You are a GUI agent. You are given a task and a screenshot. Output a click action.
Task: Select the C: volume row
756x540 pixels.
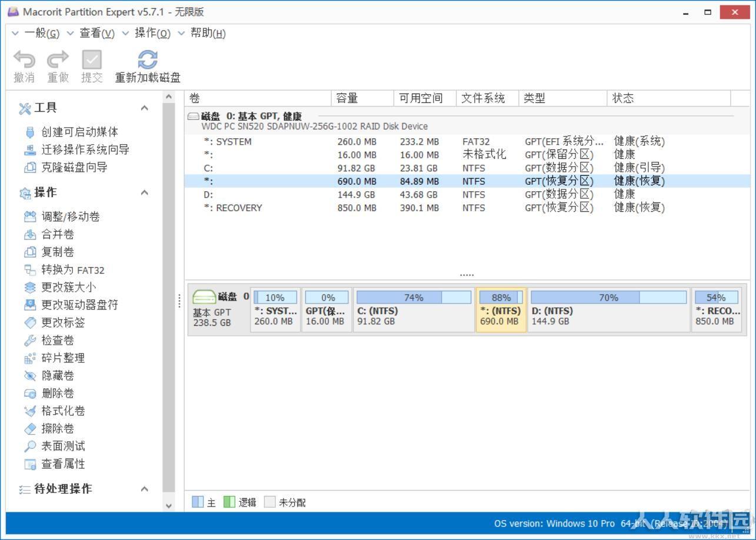(467, 168)
